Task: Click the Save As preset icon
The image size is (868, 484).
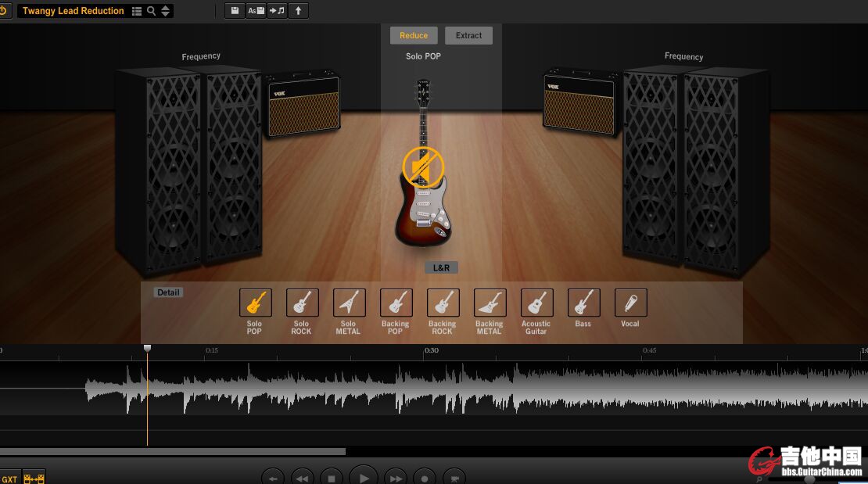Action: point(256,11)
